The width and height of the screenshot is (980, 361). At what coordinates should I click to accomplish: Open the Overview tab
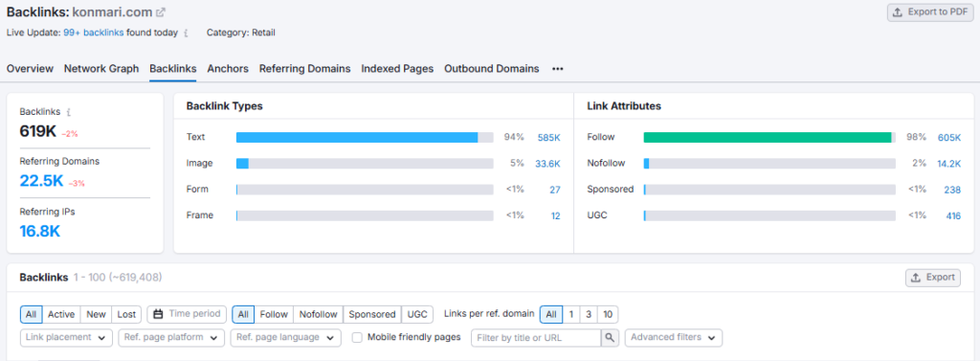pos(30,69)
